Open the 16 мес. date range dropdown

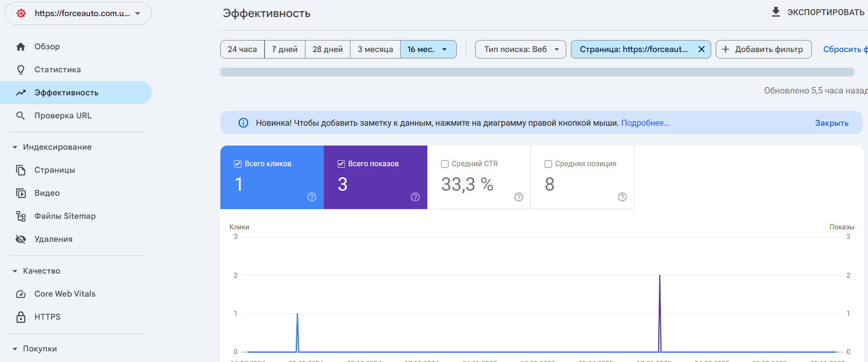click(428, 49)
